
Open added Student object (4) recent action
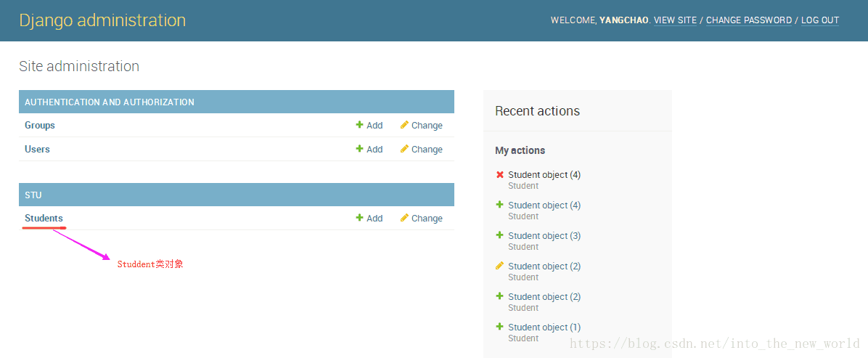click(544, 205)
